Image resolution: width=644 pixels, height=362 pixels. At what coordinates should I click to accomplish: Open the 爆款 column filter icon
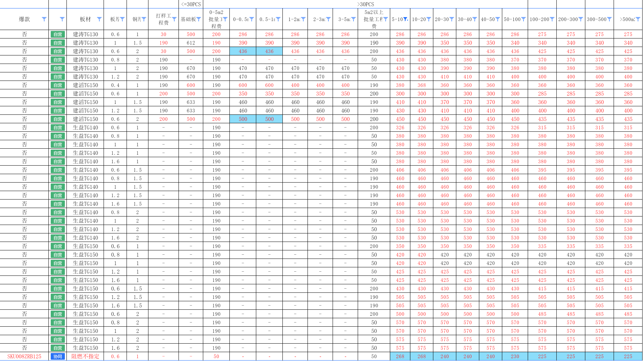click(44, 19)
